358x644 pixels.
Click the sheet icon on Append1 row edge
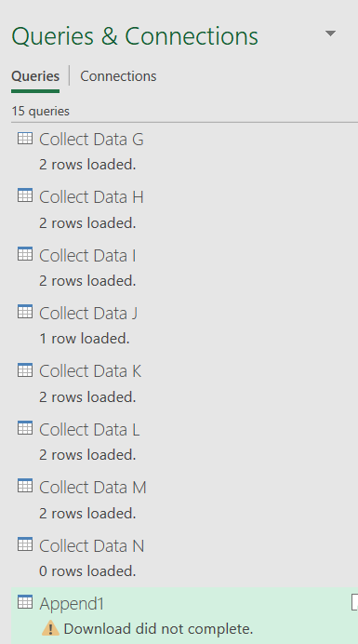(x=354, y=602)
